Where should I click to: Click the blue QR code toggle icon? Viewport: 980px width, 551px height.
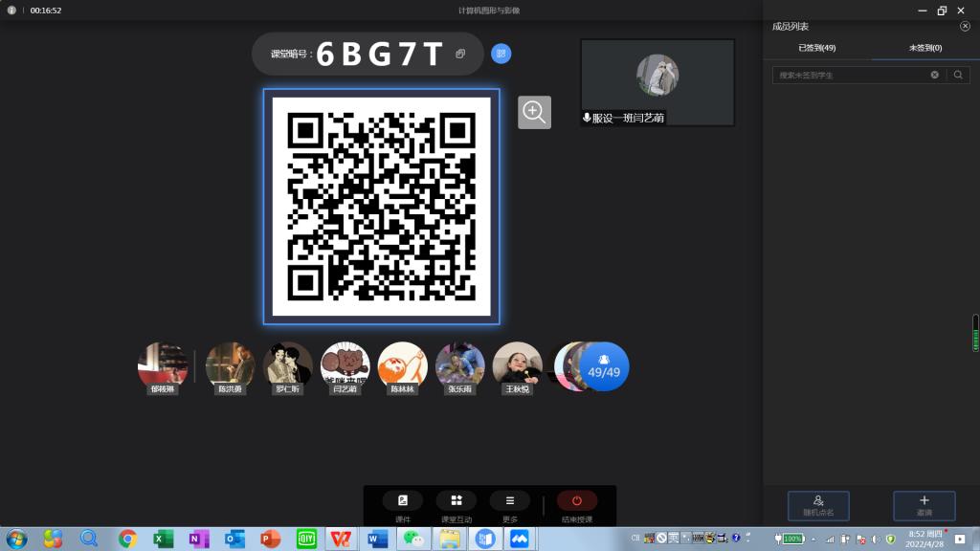tap(501, 54)
